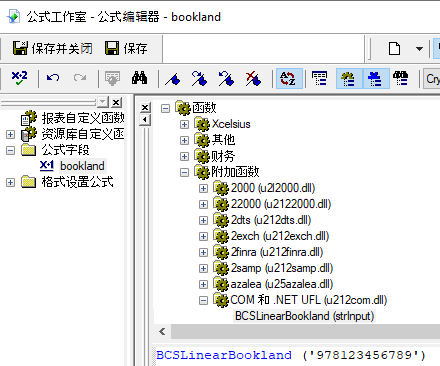The width and height of the screenshot is (440, 366).
Task: Select 报表自定义函数 tree node
Action: pos(83,118)
